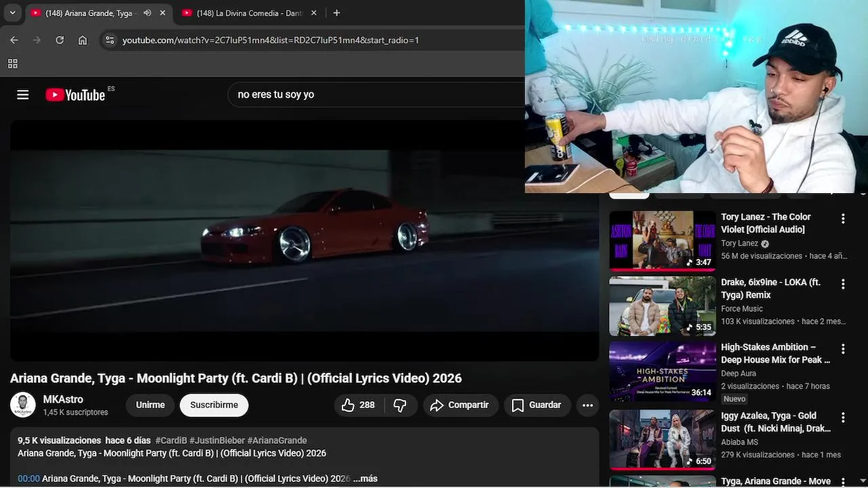Click the browser back arrow
868x488 pixels.
(14, 40)
